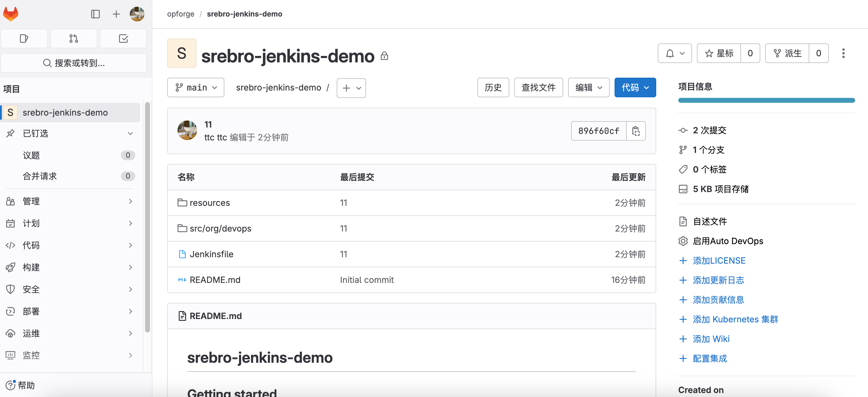Open the assigned issues icon shortcut

24,39
